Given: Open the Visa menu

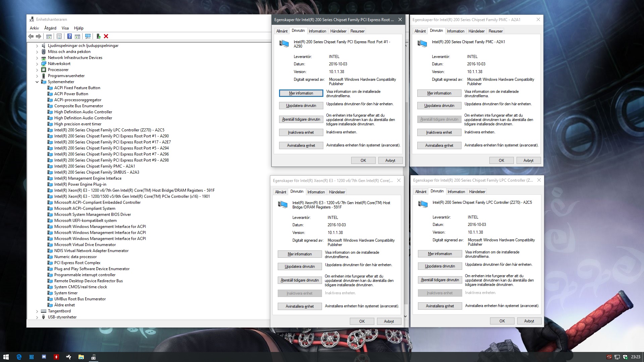Looking at the screenshot, I should click(x=65, y=28).
